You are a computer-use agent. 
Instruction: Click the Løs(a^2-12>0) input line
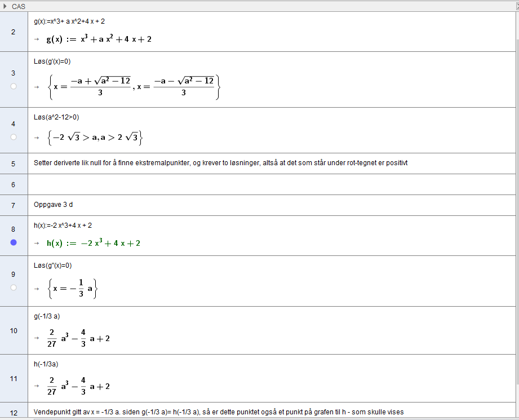56,117
